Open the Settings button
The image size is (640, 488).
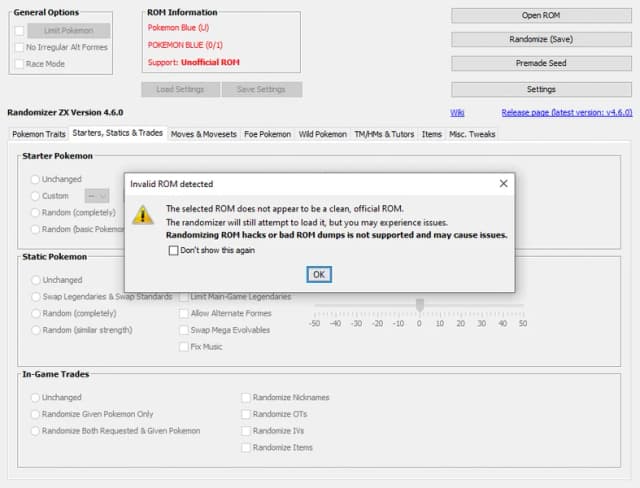click(x=541, y=89)
